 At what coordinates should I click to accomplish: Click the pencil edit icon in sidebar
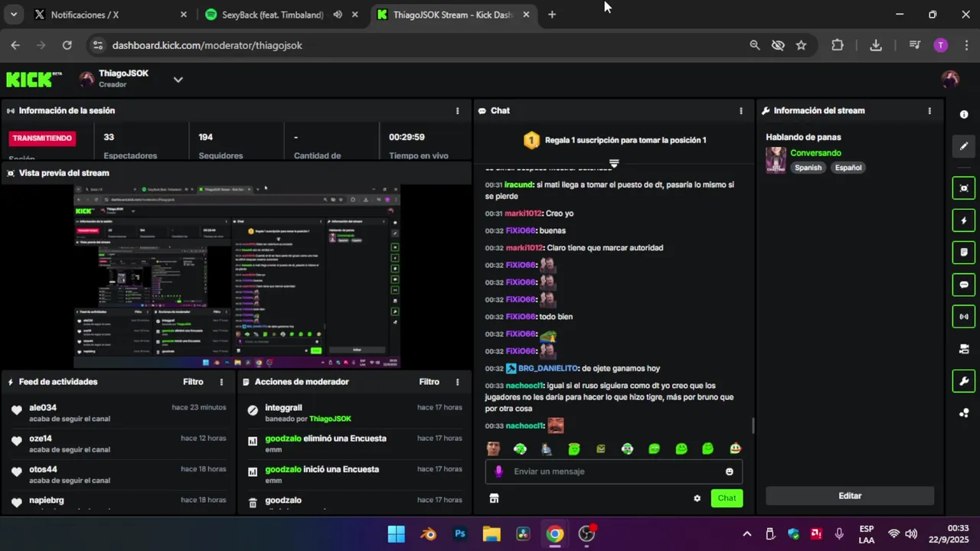click(x=964, y=146)
